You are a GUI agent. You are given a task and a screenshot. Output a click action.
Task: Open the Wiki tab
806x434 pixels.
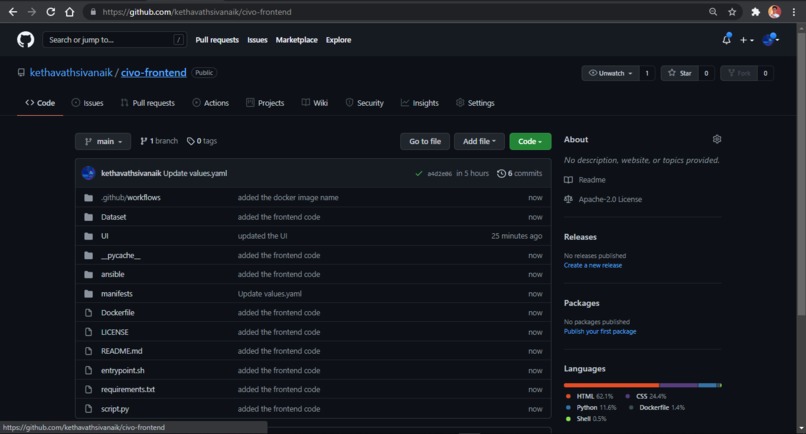[315, 103]
